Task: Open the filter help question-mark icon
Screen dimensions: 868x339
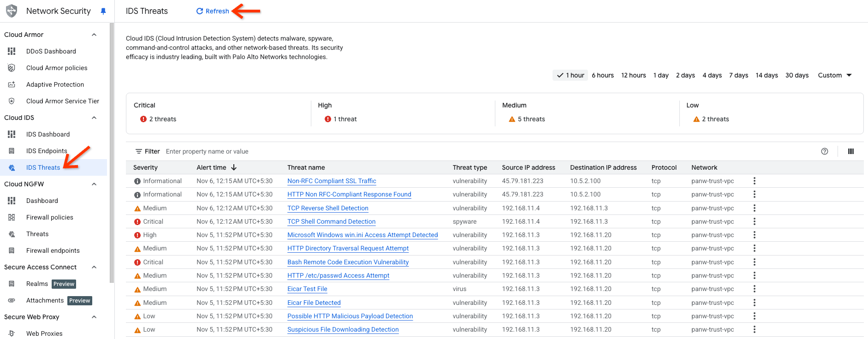Action: point(825,151)
